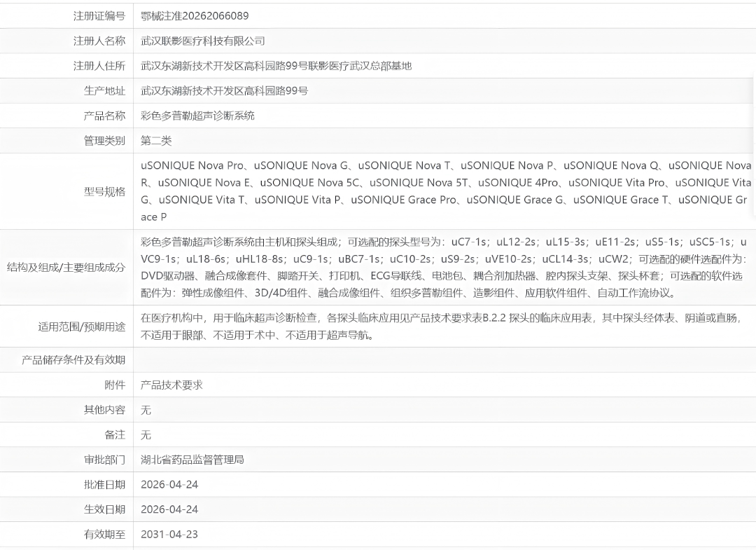This screenshot has height=550, width=756.
Task: Click the 生效日期 label
Action: click(x=104, y=509)
